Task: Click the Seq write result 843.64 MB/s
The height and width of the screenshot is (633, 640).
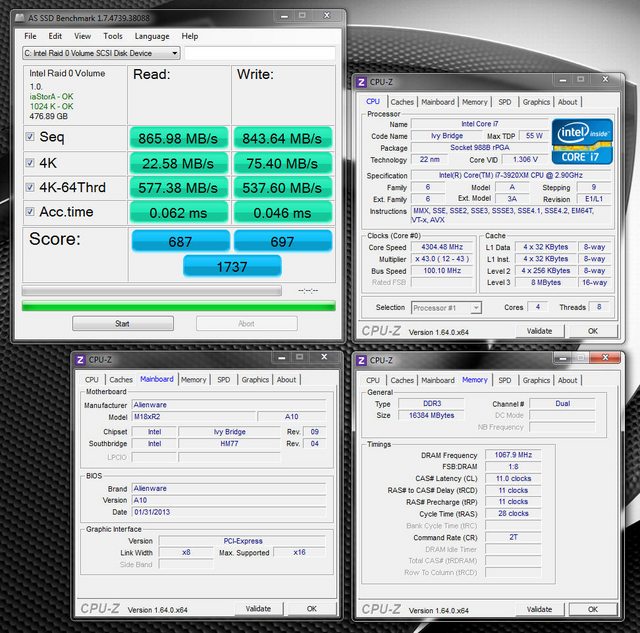Action: 282,138
